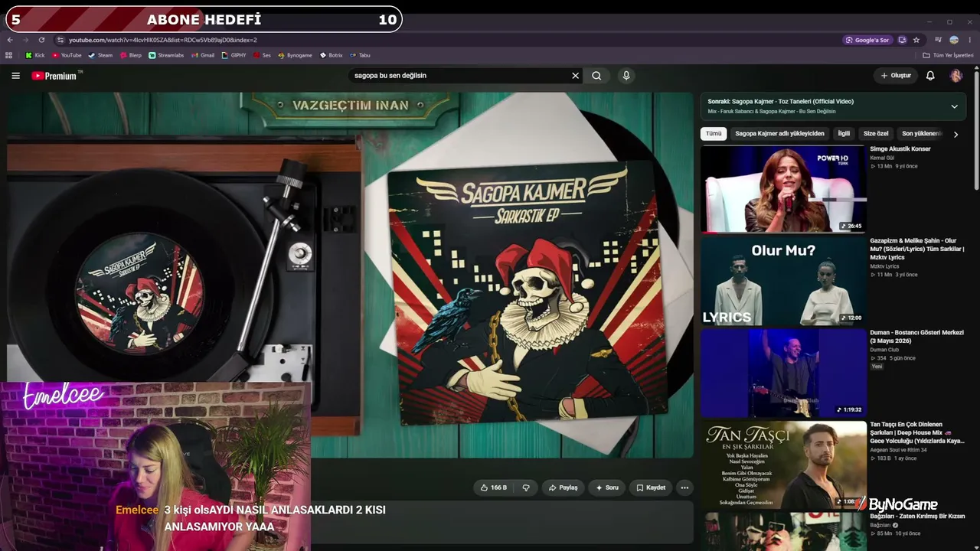Open the Gmail bookmark

203,55
